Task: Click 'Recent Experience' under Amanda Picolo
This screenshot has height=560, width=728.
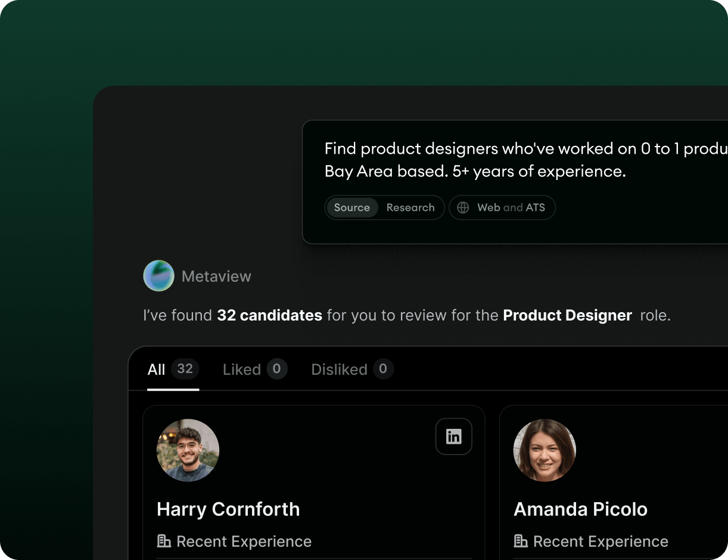Action: point(601,542)
